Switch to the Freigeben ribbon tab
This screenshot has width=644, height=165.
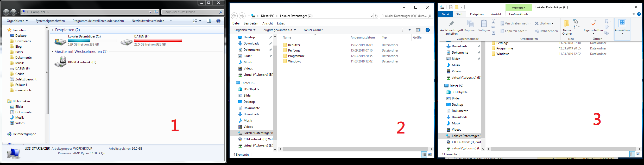point(477,14)
